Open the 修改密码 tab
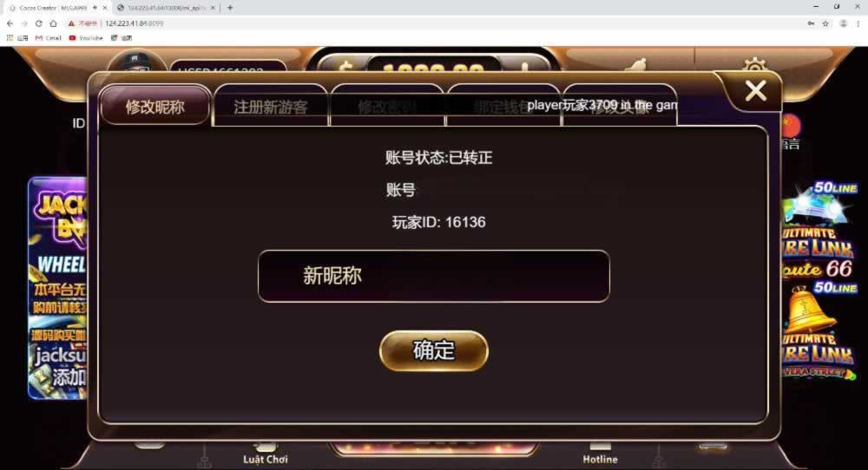Viewport: 868px width, 470px height. (387, 106)
